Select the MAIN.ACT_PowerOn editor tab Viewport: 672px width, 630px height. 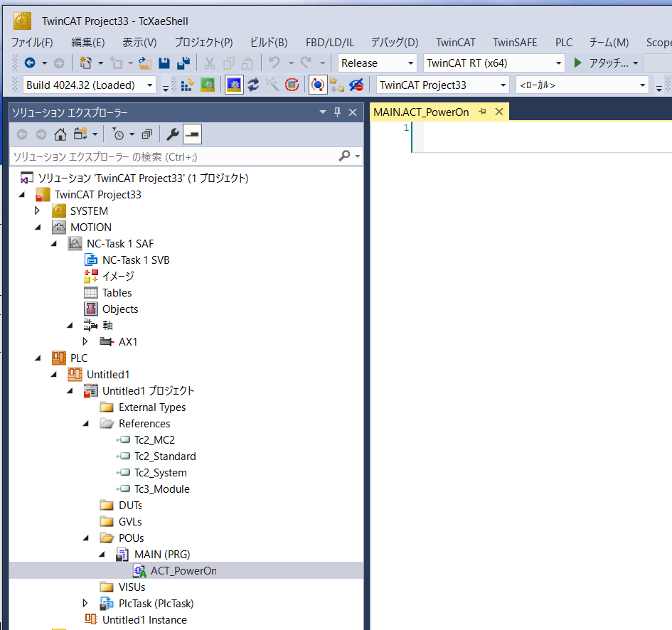pyautogui.click(x=421, y=112)
